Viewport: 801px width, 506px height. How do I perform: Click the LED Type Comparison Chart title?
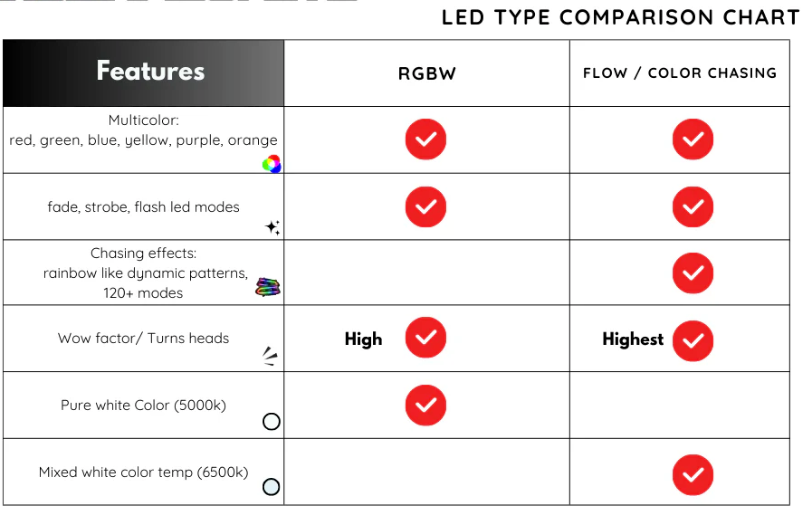620,18
